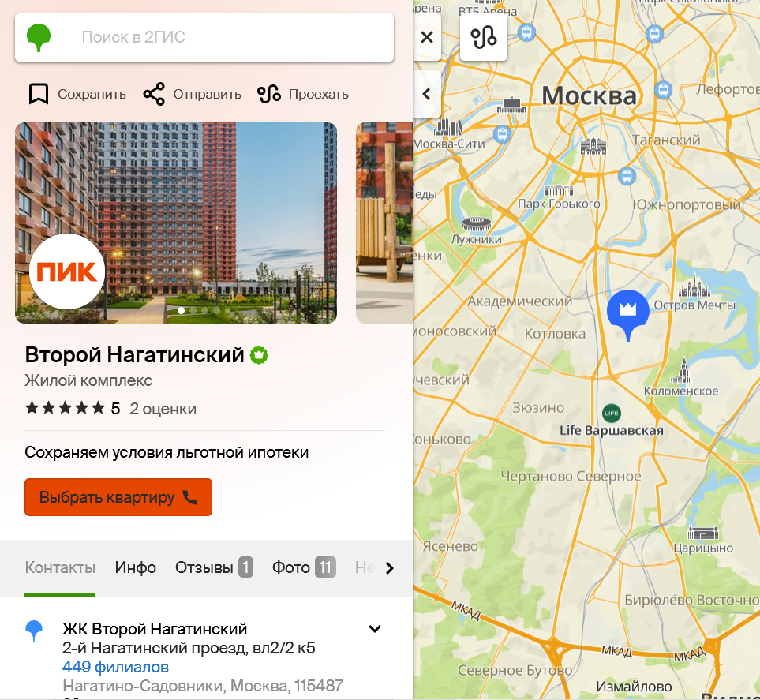Click the Парк Горького map label

click(559, 204)
